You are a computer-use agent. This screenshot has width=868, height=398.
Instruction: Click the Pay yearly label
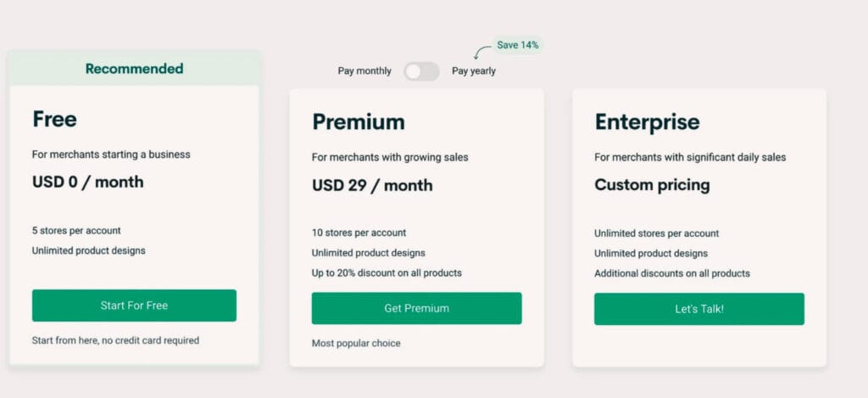(474, 71)
